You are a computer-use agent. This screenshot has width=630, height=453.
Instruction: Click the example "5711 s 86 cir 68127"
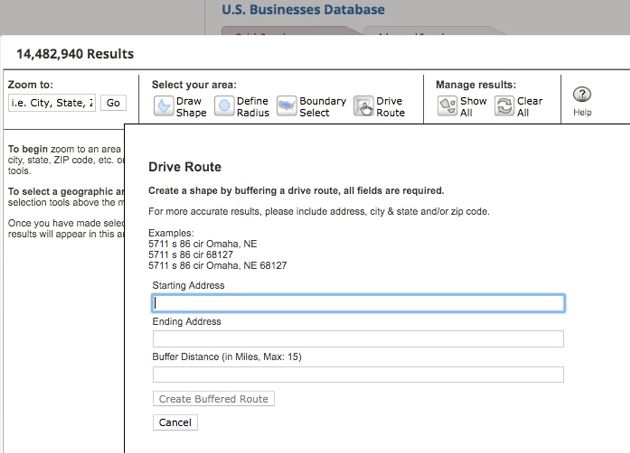point(190,255)
